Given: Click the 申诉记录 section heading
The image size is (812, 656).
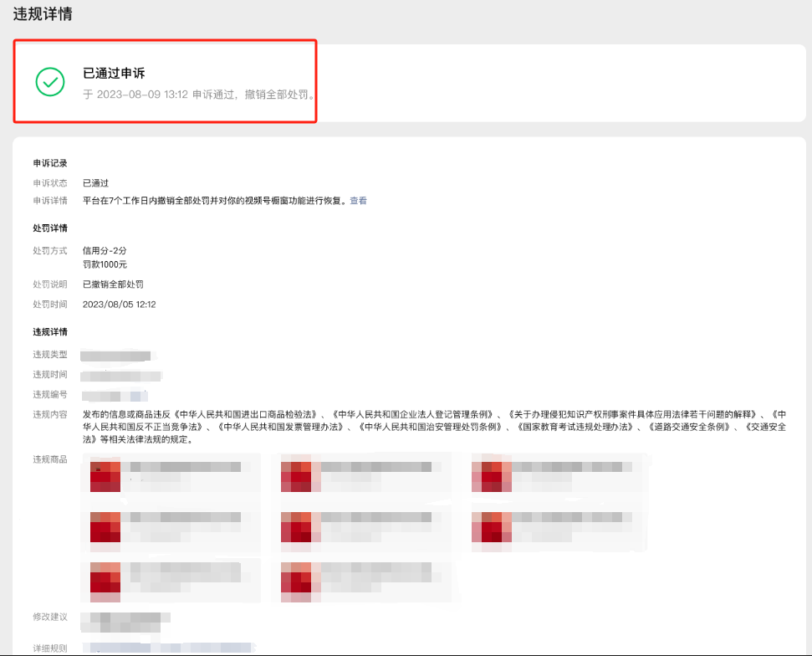Looking at the screenshot, I should pyautogui.click(x=50, y=163).
